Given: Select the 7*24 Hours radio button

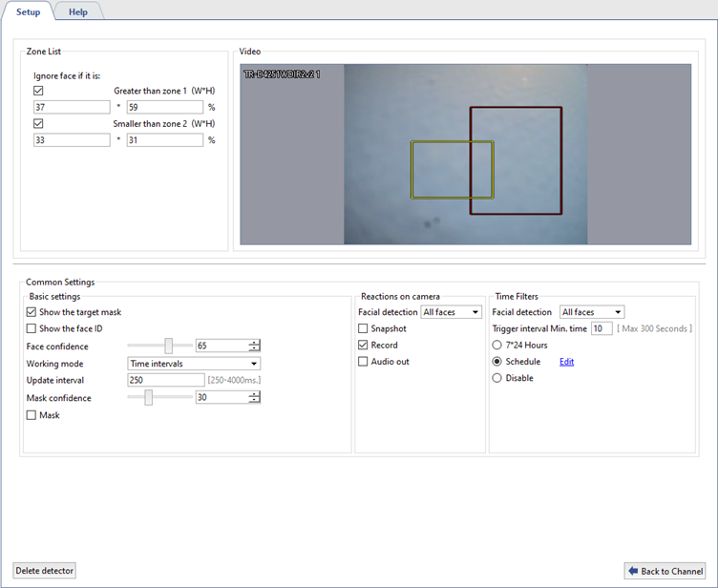Looking at the screenshot, I should coord(496,346).
